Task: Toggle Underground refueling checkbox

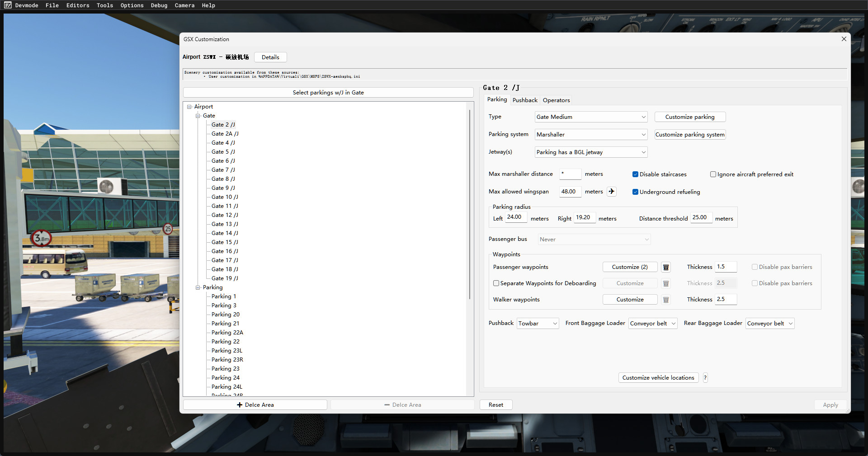Action: (635, 192)
